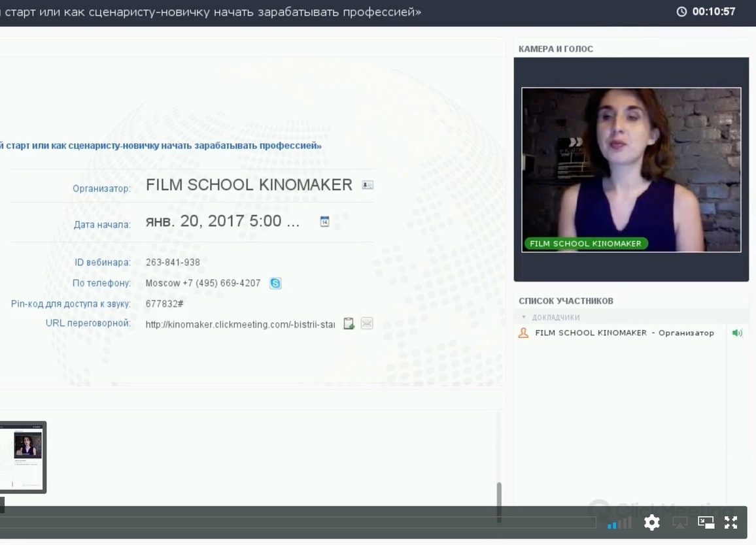This screenshot has height=545, width=756.
Task: Click the webinar ID 263-841-938
Action: [173, 262]
